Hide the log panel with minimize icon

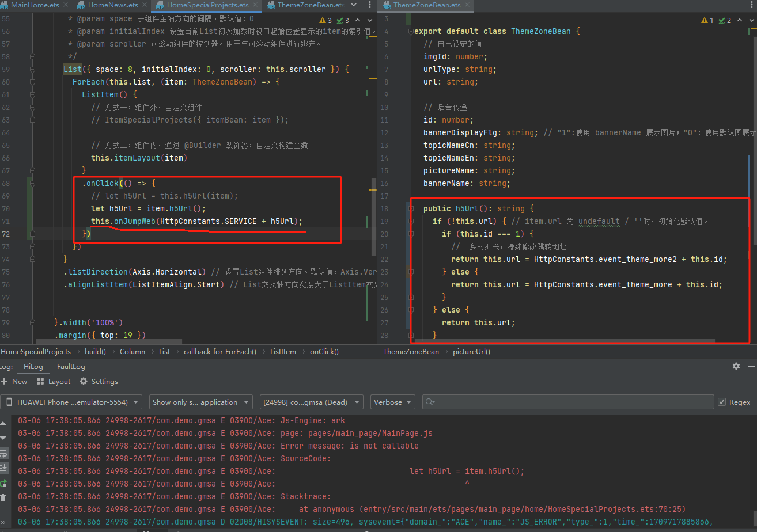coord(750,366)
